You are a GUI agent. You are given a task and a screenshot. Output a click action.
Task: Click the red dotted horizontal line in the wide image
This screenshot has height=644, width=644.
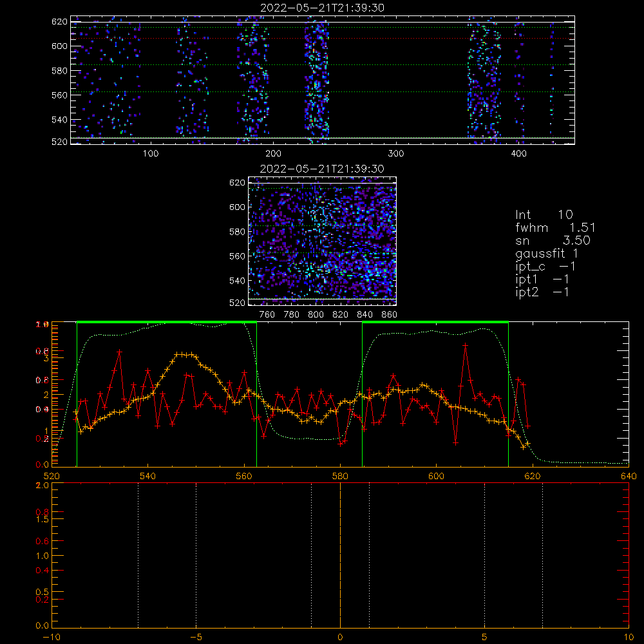pyautogui.click(x=323, y=39)
